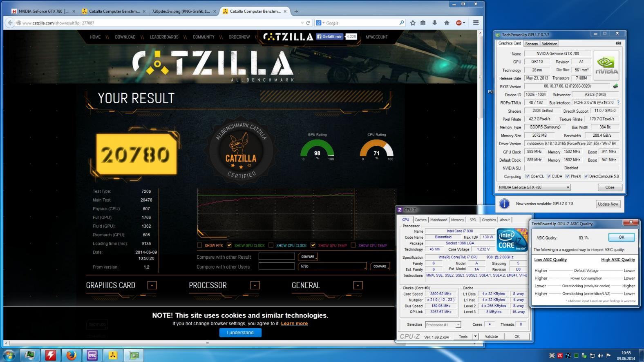This screenshot has height=362, width=644.
Task: Open a new browser tab with plus
Action: [296, 11]
